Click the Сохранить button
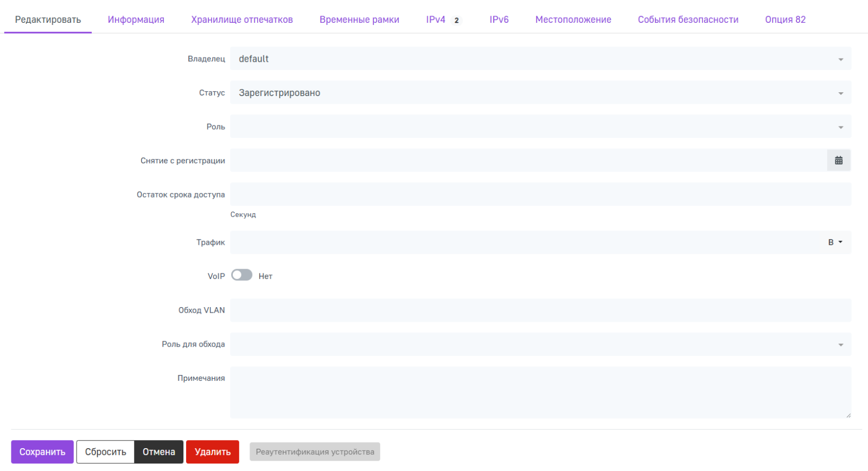The width and height of the screenshot is (868, 471). click(x=42, y=452)
